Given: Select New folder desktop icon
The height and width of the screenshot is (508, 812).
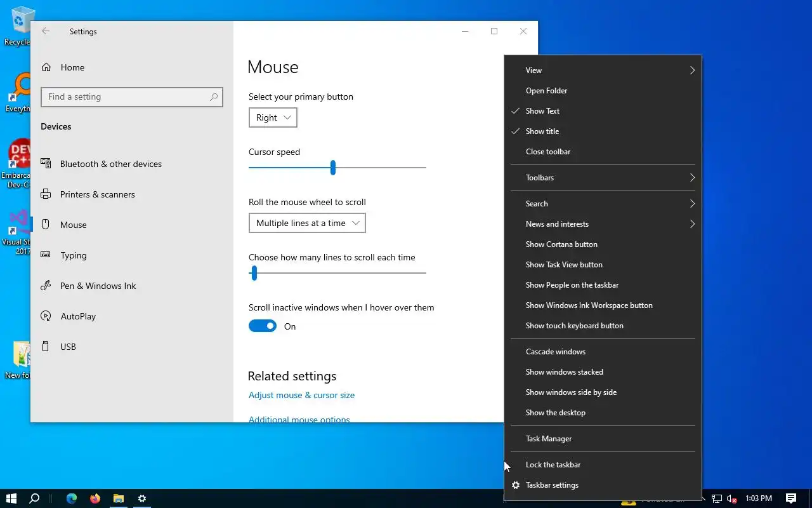Looking at the screenshot, I should point(19,360).
